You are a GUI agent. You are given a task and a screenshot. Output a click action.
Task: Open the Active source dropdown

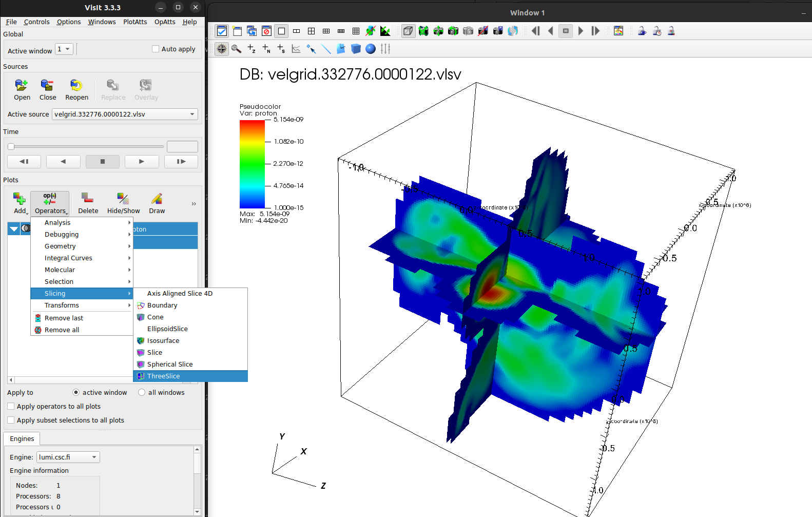pos(125,114)
